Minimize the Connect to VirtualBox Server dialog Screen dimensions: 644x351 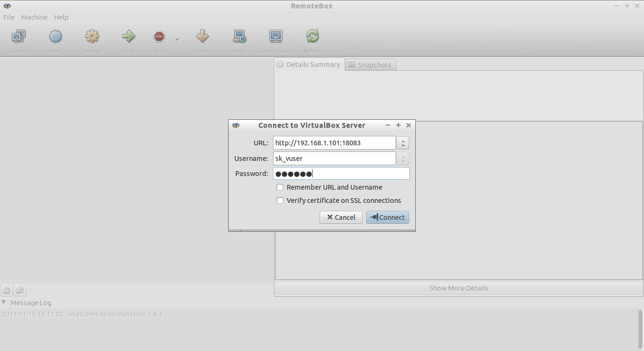pos(388,125)
